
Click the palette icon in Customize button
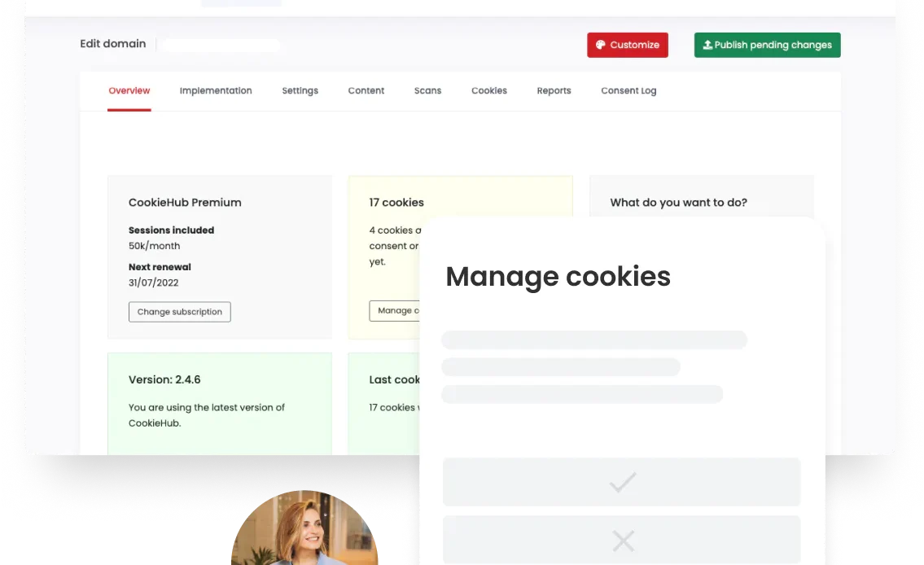coord(600,45)
